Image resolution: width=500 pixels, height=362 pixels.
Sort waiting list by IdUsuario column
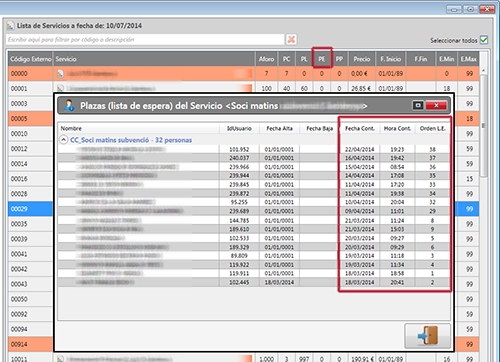(x=239, y=129)
